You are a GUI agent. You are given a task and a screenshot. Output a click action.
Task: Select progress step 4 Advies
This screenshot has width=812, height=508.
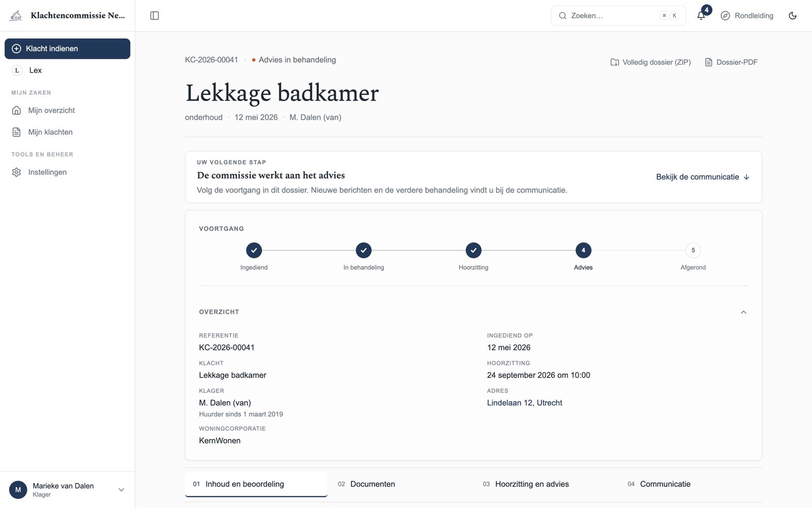[583, 250]
